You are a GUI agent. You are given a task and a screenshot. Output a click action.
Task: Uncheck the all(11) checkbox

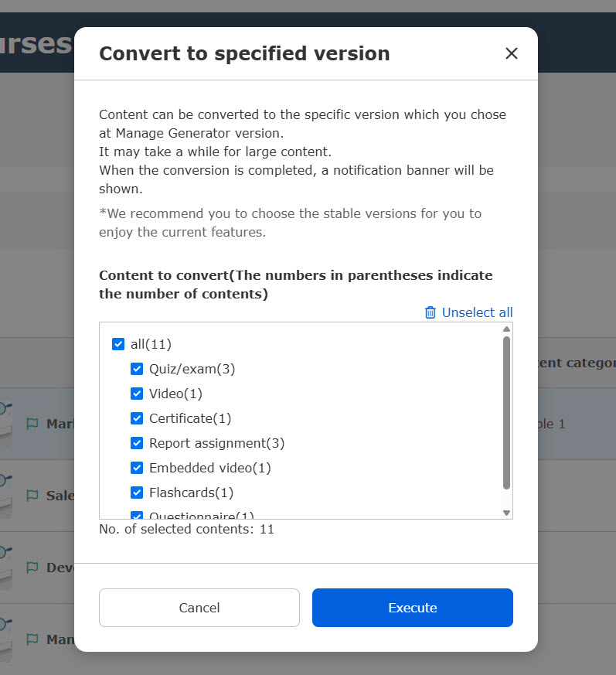118,344
